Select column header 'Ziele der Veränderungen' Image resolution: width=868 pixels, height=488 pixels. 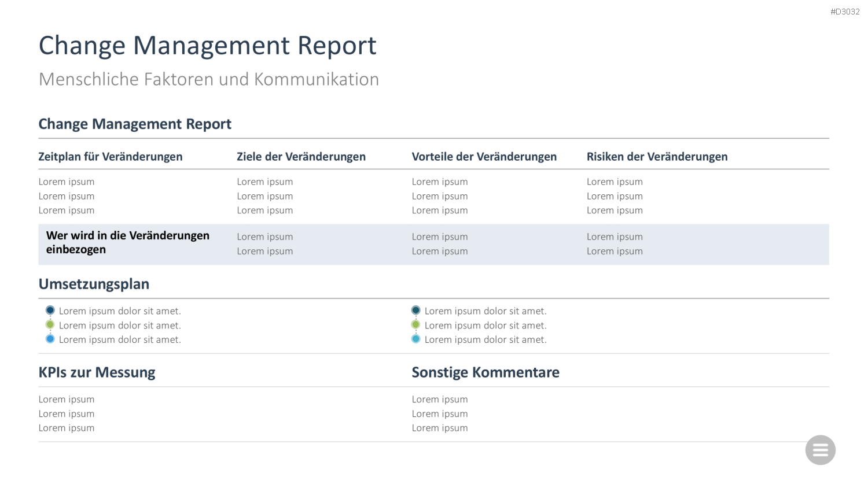(x=301, y=157)
